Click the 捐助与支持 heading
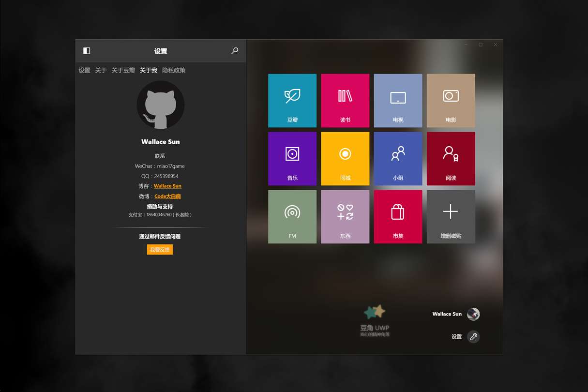This screenshot has height=392, width=588. (160, 207)
